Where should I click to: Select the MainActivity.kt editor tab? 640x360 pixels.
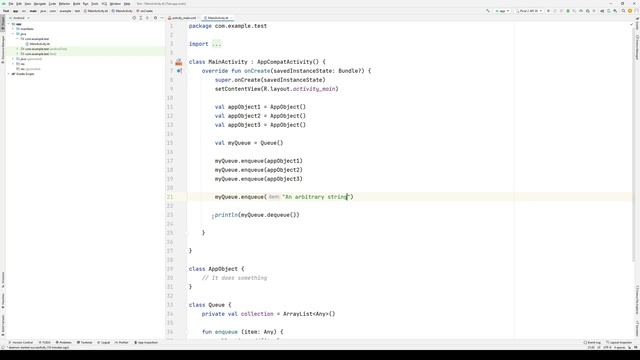[x=218, y=18]
